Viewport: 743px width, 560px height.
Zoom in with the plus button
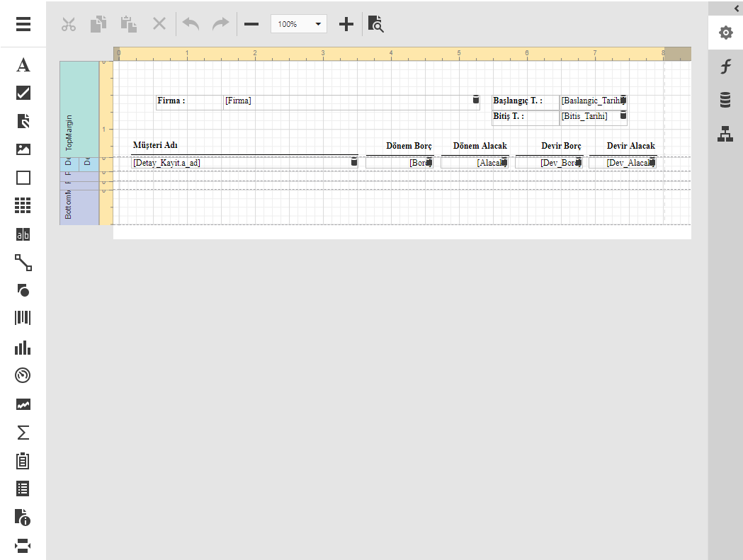346,24
